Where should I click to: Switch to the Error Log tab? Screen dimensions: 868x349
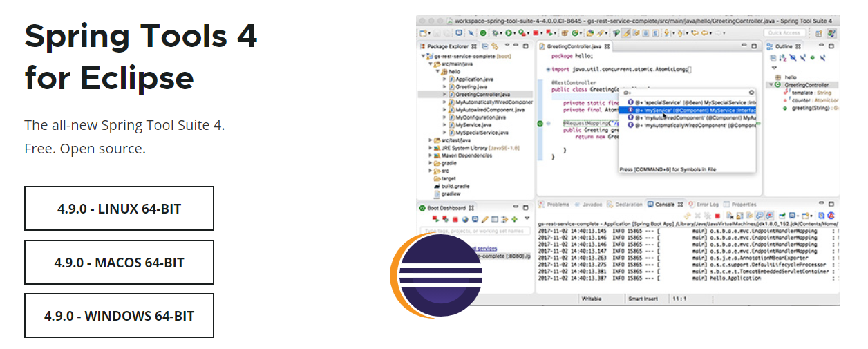[704, 205]
